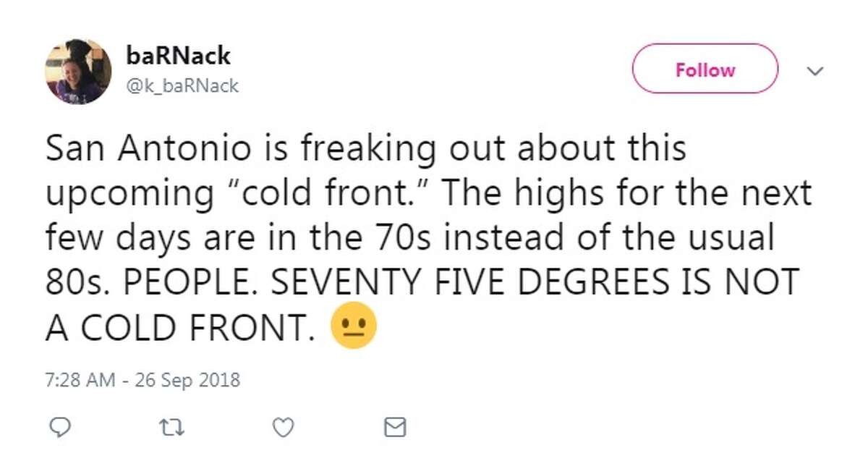The height and width of the screenshot is (469, 868).
Task: Like the tweet with the heart icon
Action: pyautogui.click(x=284, y=428)
